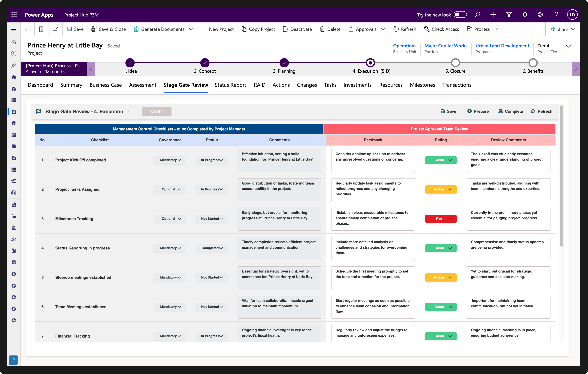Viewport: 588px width, 374px height.
Task: Click the search magnifier icon in header
Action: click(x=477, y=15)
